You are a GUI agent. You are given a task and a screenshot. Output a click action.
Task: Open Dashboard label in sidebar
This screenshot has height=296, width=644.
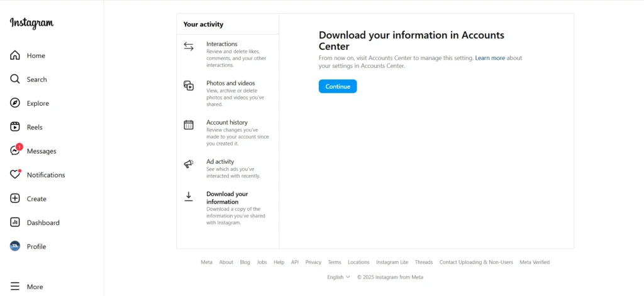pyautogui.click(x=43, y=222)
